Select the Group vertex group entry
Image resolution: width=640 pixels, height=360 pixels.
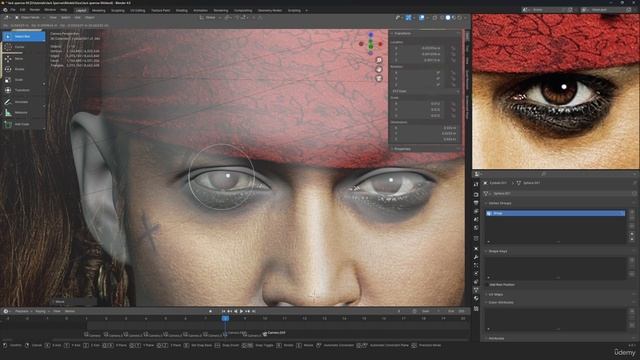[x=555, y=213]
